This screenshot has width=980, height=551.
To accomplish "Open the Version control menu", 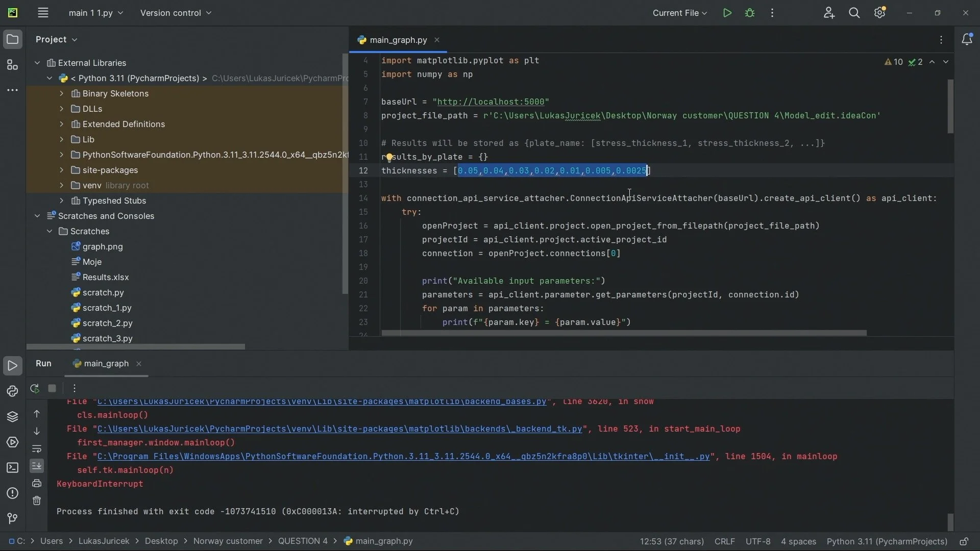I will [176, 13].
